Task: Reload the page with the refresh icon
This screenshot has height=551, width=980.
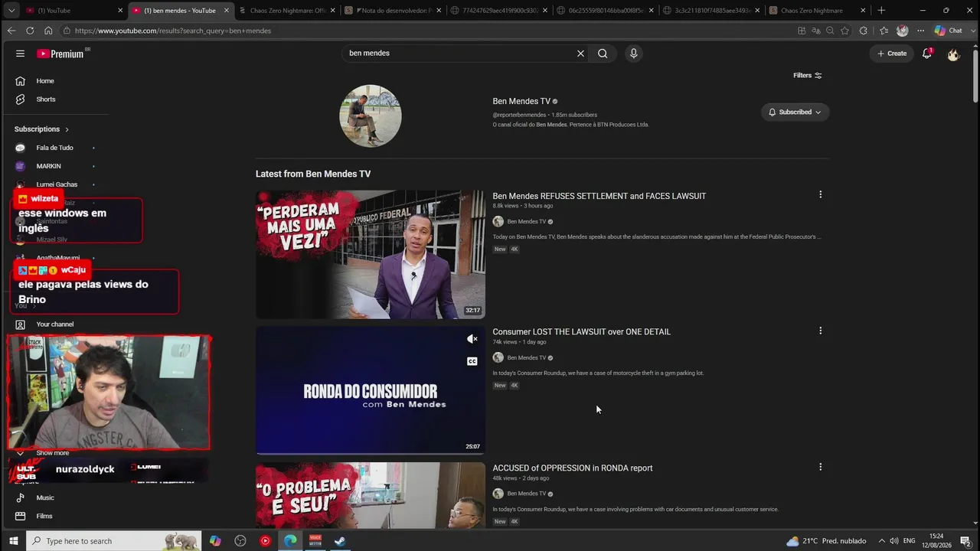Action: (30, 31)
